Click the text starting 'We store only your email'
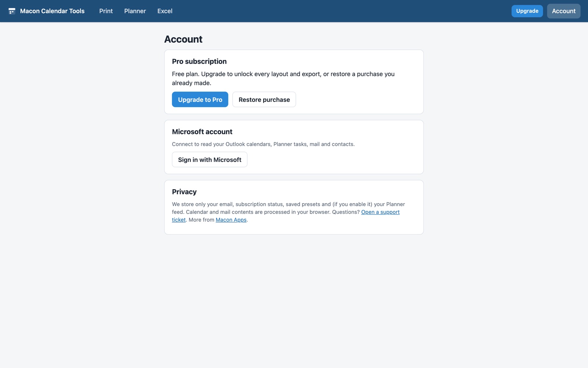The height and width of the screenshot is (368, 588). tap(288, 212)
